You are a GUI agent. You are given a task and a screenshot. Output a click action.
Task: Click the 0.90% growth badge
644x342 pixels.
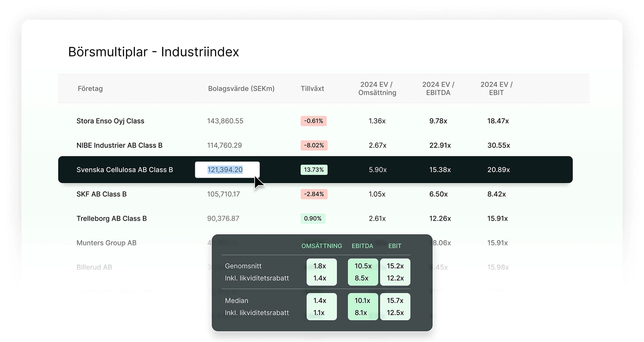[313, 218]
